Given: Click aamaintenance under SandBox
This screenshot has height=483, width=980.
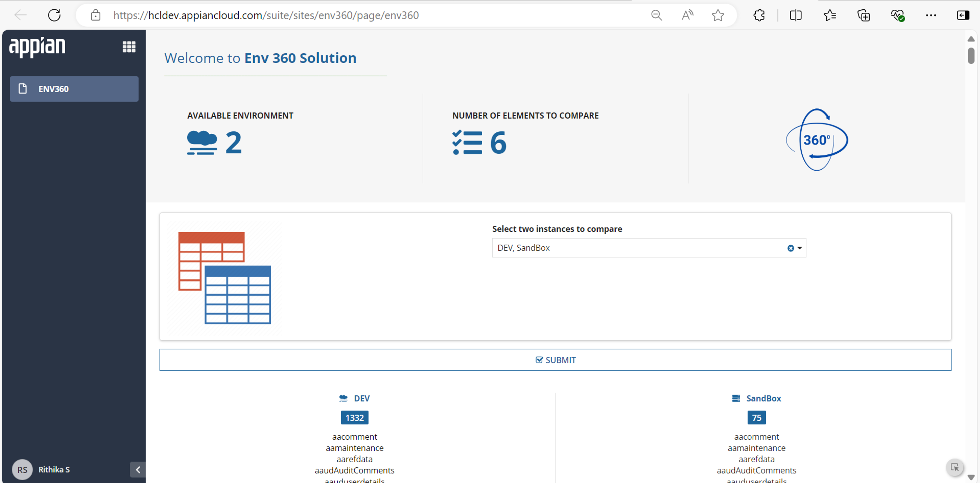Looking at the screenshot, I should click(757, 448).
